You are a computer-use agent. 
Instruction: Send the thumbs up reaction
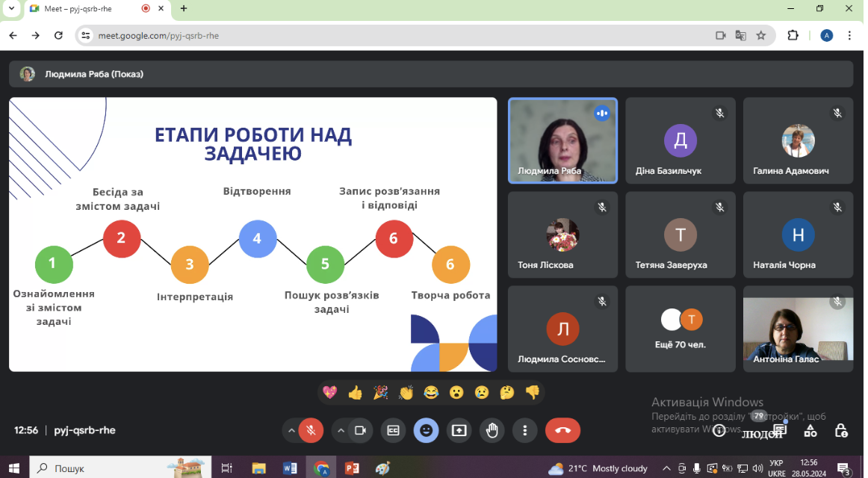tap(355, 393)
